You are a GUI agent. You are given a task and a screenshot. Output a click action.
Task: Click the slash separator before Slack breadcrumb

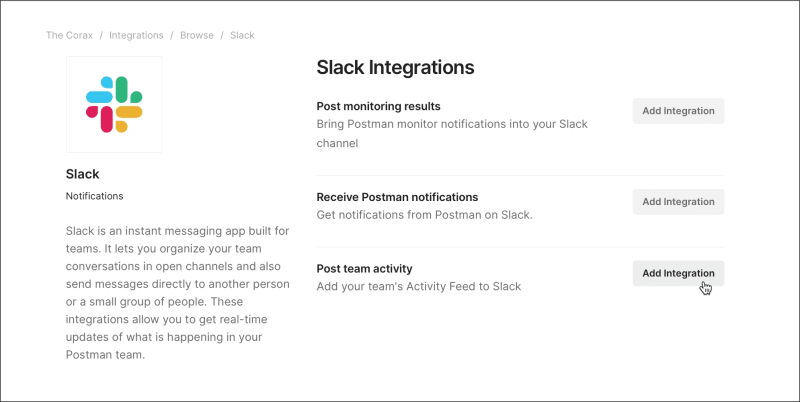click(222, 35)
